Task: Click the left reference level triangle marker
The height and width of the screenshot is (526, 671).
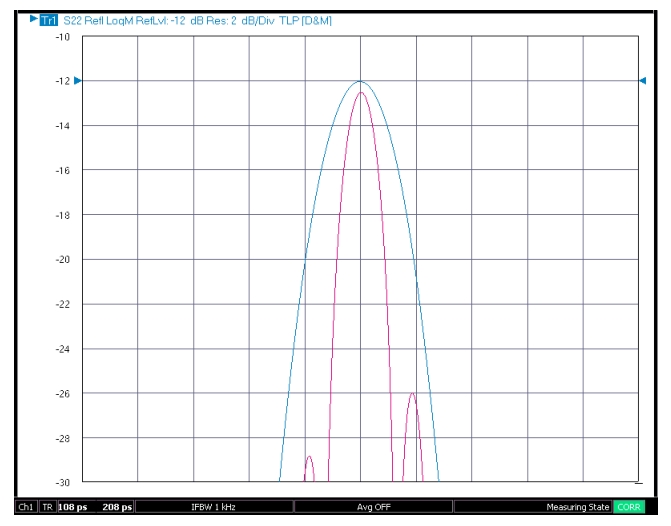Action: point(77,80)
